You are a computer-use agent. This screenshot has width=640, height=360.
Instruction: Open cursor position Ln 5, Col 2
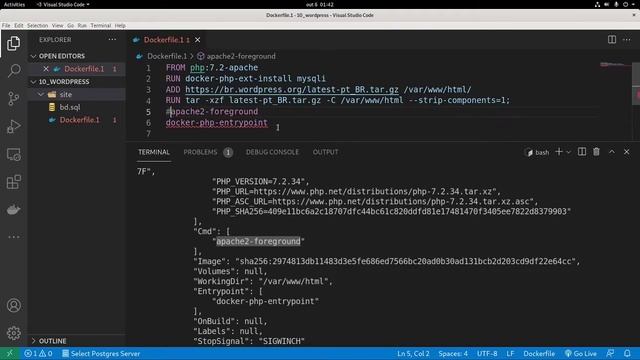click(x=413, y=353)
